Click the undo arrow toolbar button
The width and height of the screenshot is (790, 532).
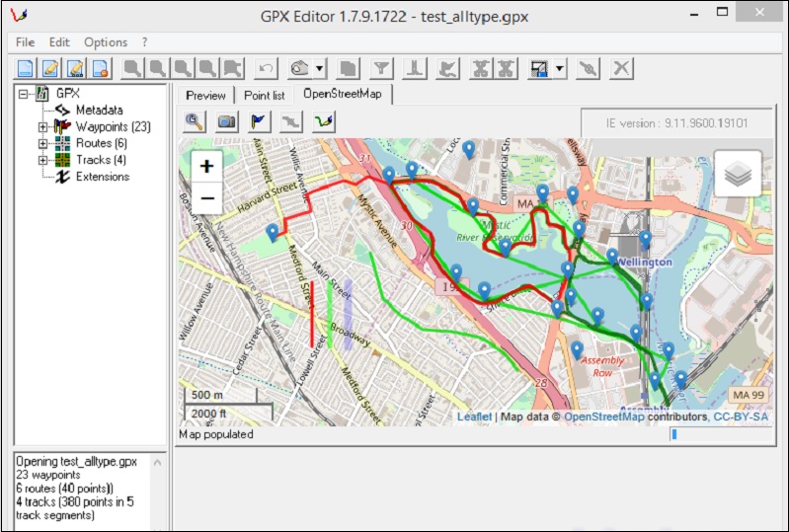266,68
